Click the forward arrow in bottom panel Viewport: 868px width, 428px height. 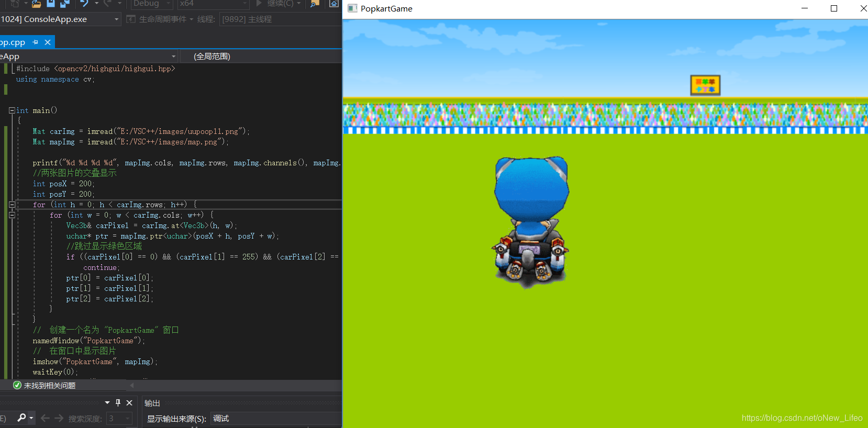[59, 418]
